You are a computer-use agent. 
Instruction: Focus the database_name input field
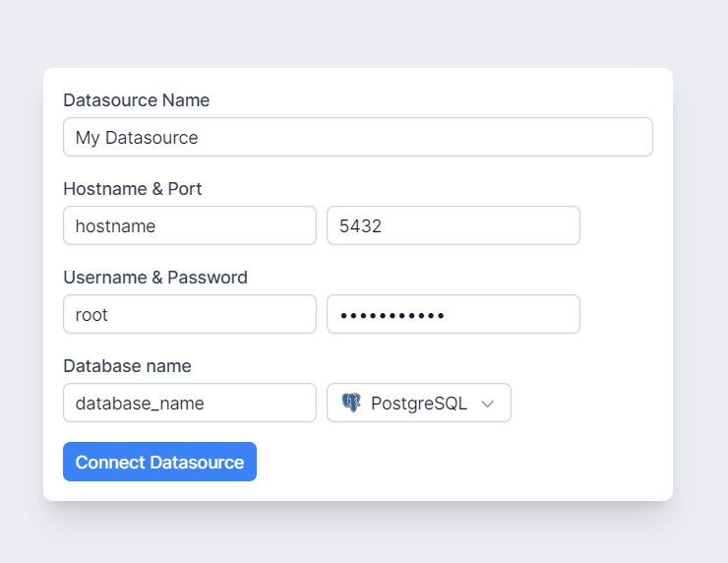(189, 403)
